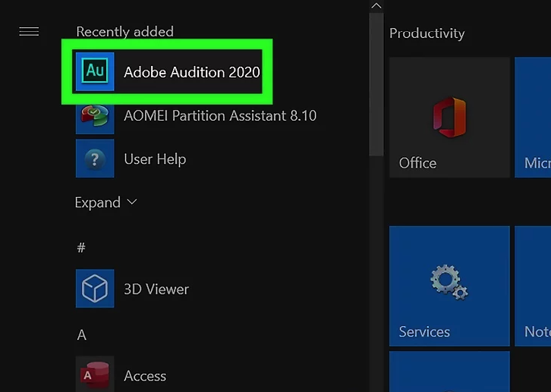Viewport: 551px width, 392px height.
Task: Click the AOMEI Partition Assistant icon
Action: coord(95,116)
